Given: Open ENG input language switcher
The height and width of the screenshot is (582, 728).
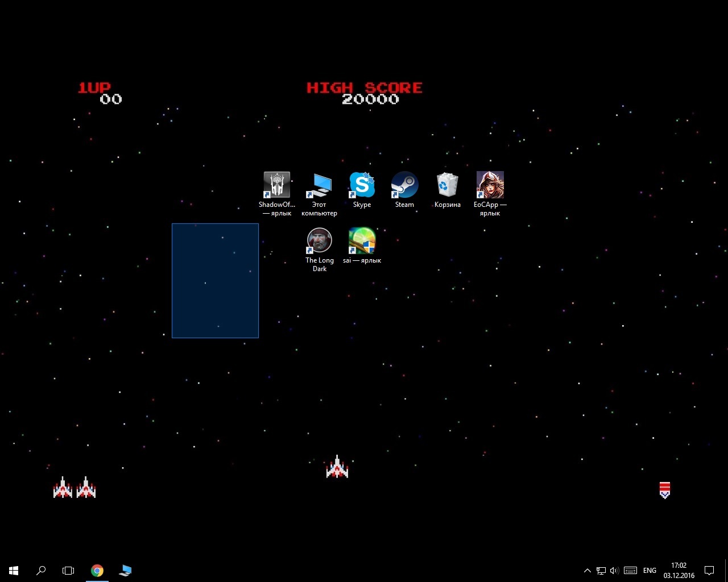Looking at the screenshot, I should [650, 571].
